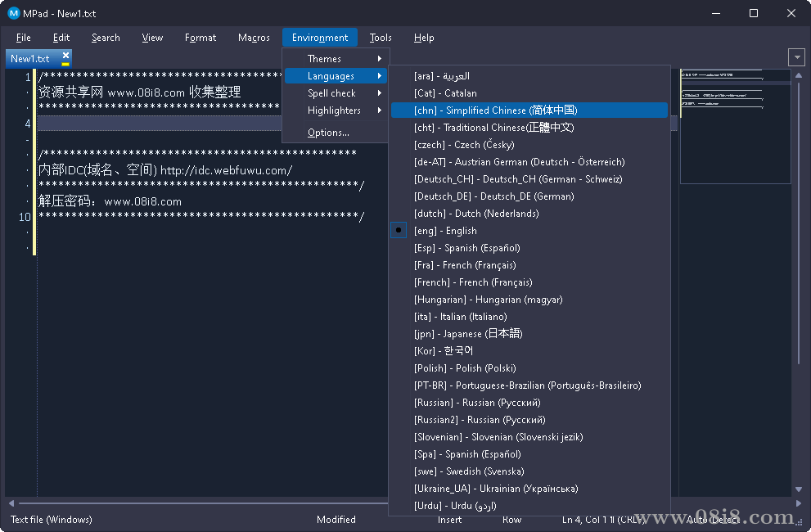Switch to Polish (Polski) language
This screenshot has width=811, height=532.
click(x=529, y=368)
